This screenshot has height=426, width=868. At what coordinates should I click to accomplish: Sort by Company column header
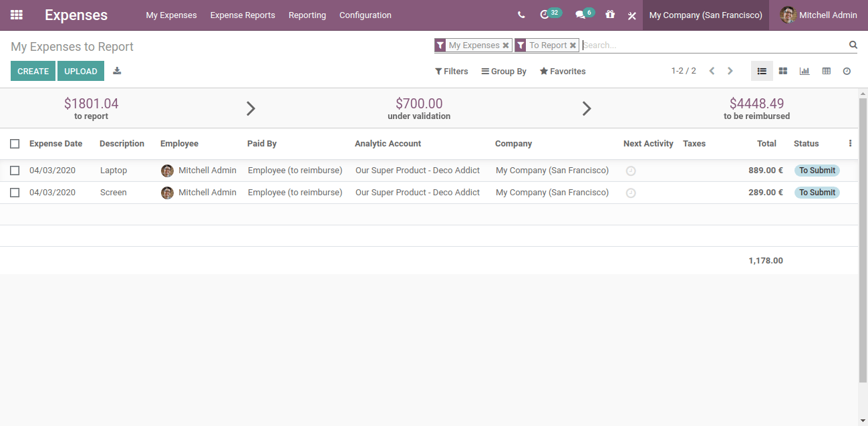tap(513, 144)
